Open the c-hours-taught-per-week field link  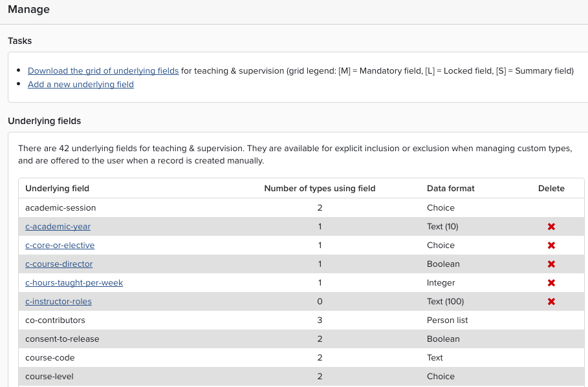pyautogui.click(x=74, y=283)
